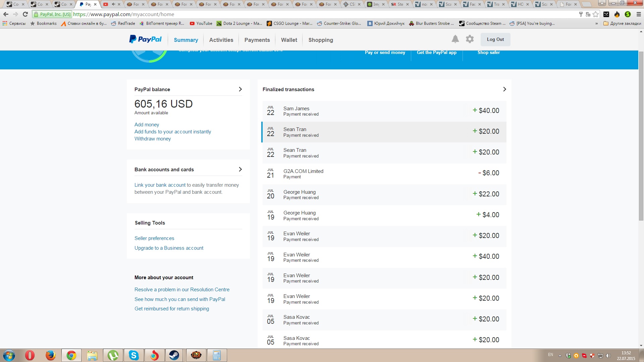The height and width of the screenshot is (362, 644).
Task: Go back with the browser arrow
Action: 6,14
